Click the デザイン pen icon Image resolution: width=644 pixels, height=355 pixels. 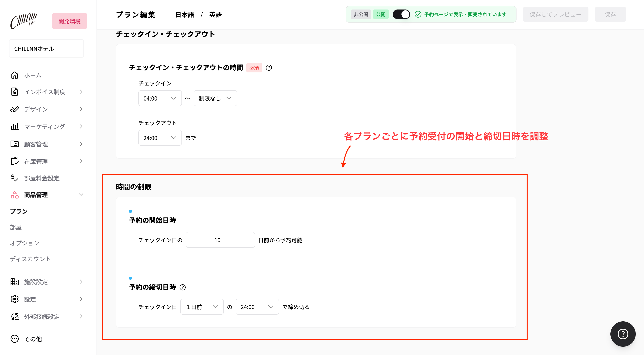point(14,109)
